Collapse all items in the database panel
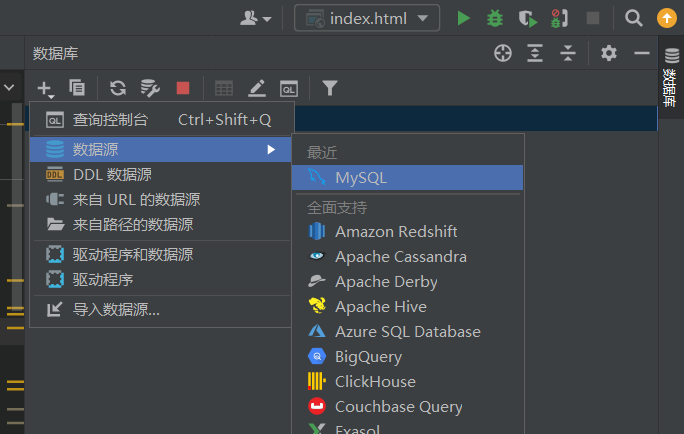The height and width of the screenshot is (434, 684). tap(568, 53)
